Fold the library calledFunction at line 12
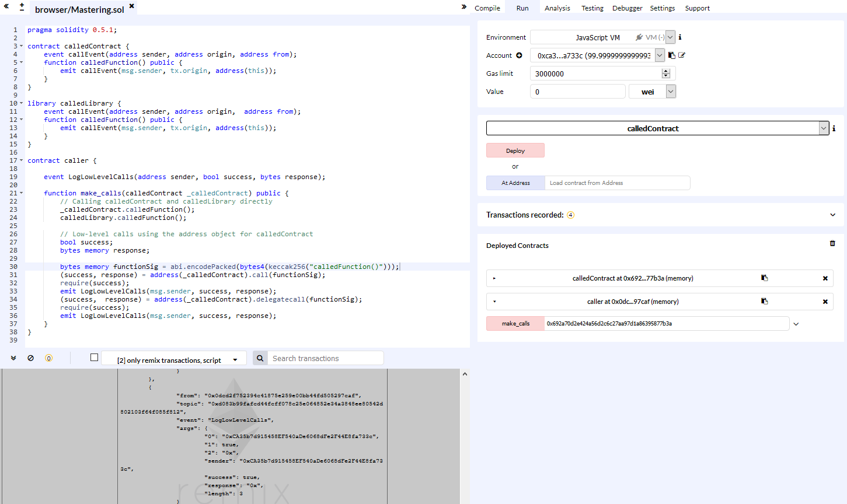This screenshot has height=504, width=847. 22,120
